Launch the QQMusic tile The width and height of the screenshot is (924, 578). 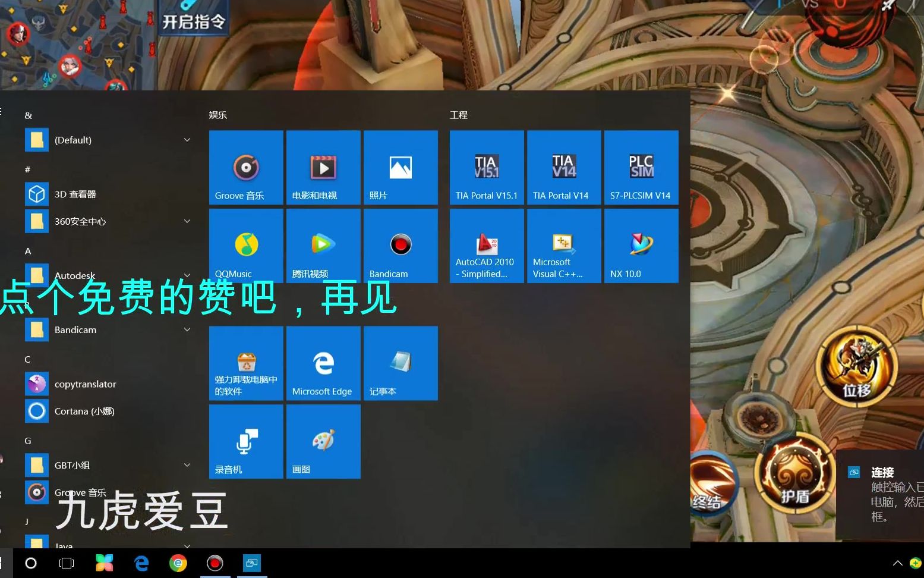[246, 246]
